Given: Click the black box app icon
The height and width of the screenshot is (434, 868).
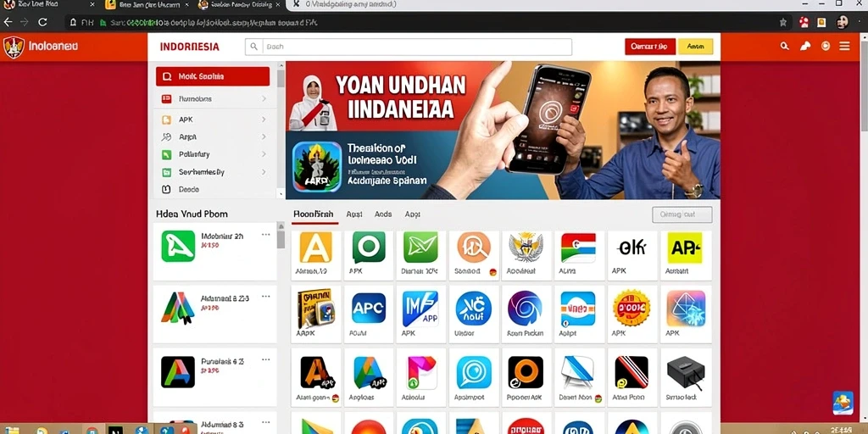Looking at the screenshot, I should point(685,373).
